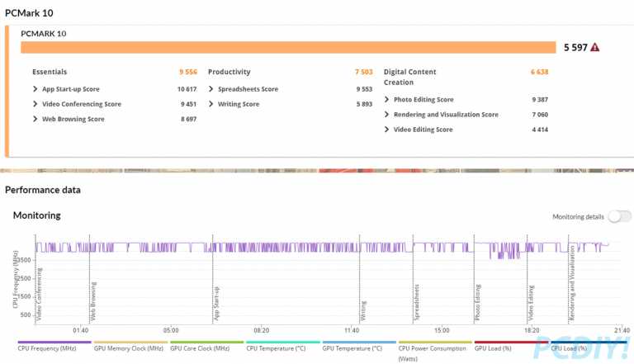634x364 pixels.
Task: Click the Essentials score 9 556
Action: (188, 72)
